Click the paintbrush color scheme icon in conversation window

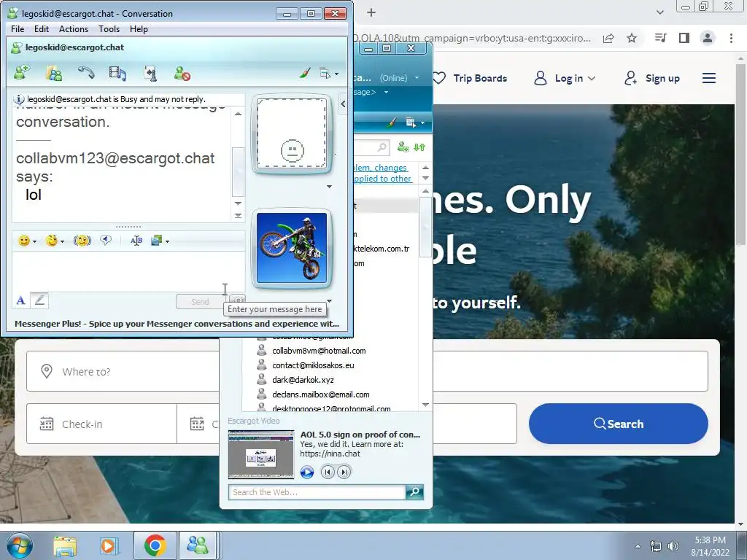pyautogui.click(x=305, y=74)
